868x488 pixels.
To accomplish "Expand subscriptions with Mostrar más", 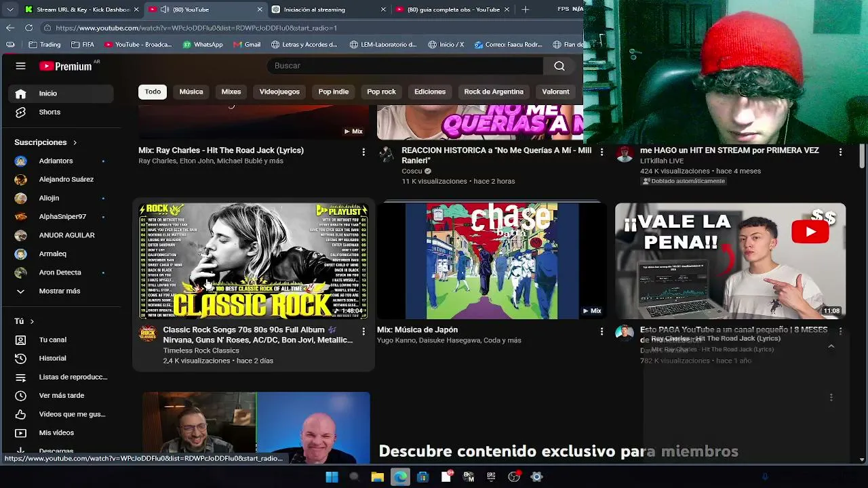I will 61,291.
